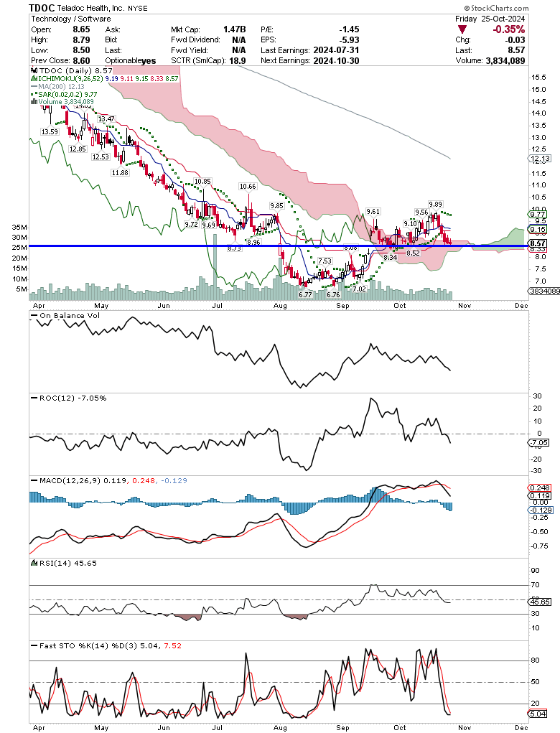This screenshot has width=560, height=733.
Task: Click the StockCharts.com copyright label
Action: coord(497,8)
